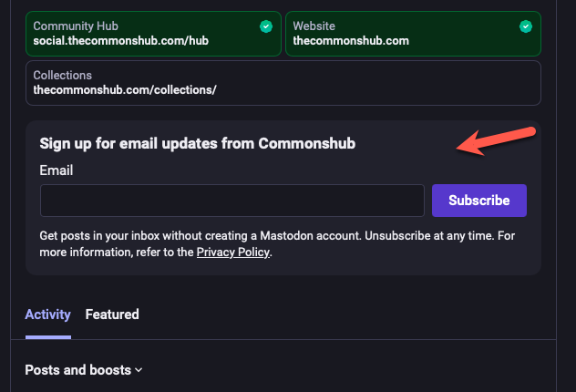Screen dimensions: 576x392
Task: Click the Subscribe button
Action: [x=479, y=201]
